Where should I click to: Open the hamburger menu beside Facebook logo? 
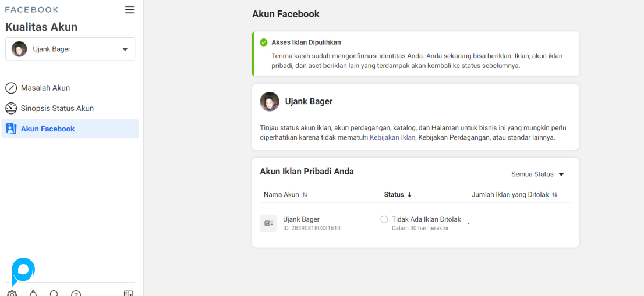(129, 10)
